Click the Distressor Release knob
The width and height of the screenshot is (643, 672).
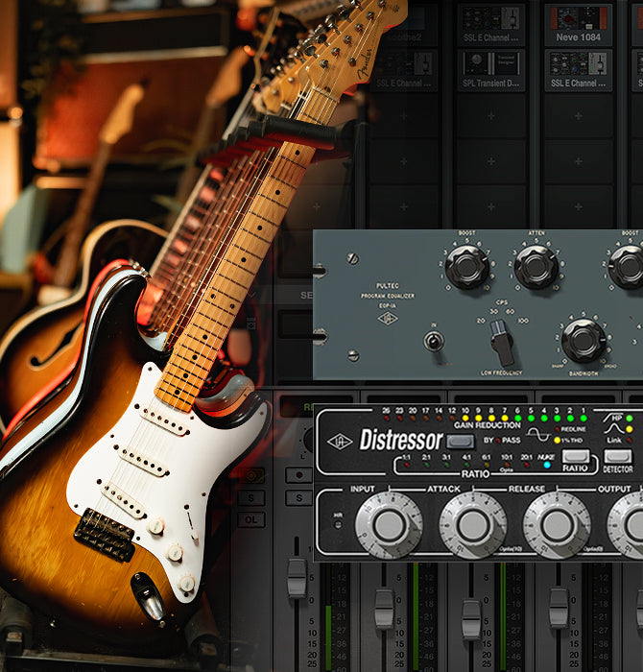coord(558,525)
